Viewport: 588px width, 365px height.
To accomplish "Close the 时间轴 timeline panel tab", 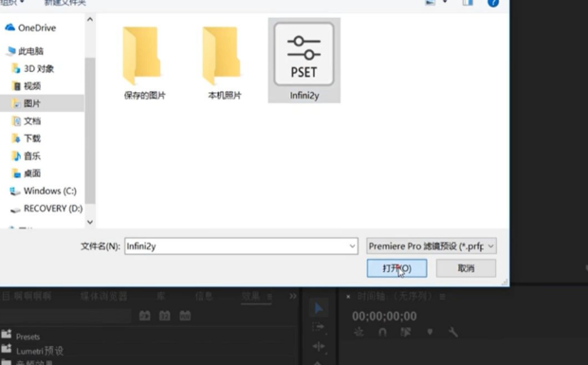I will 348,297.
